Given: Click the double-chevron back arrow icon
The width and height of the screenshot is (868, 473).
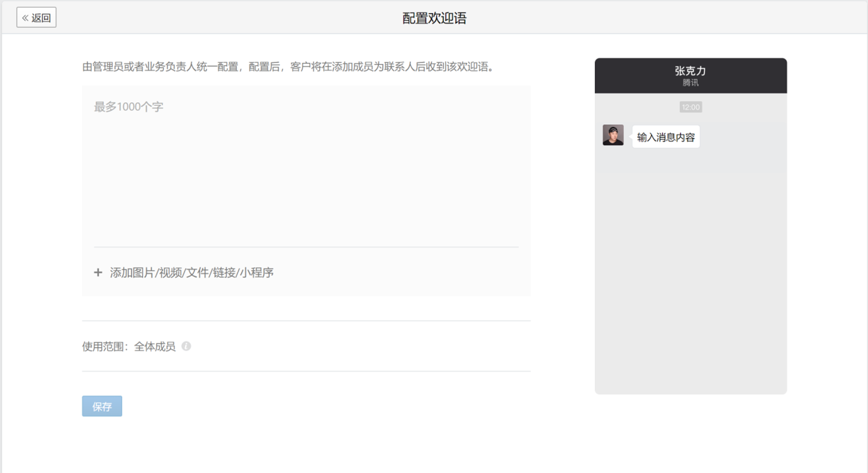Looking at the screenshot, I should point(25,18).
